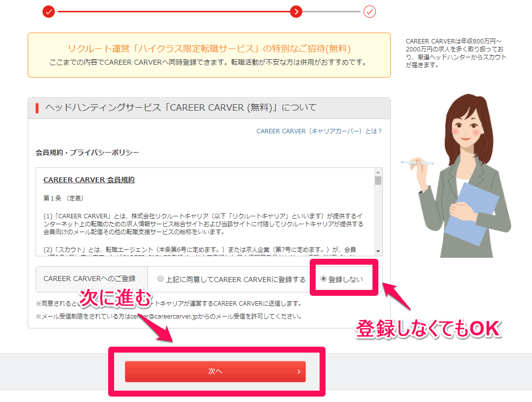Click the red 次へ button
The width and height of the screenshot is (532, 402).
tap(215, 371)
